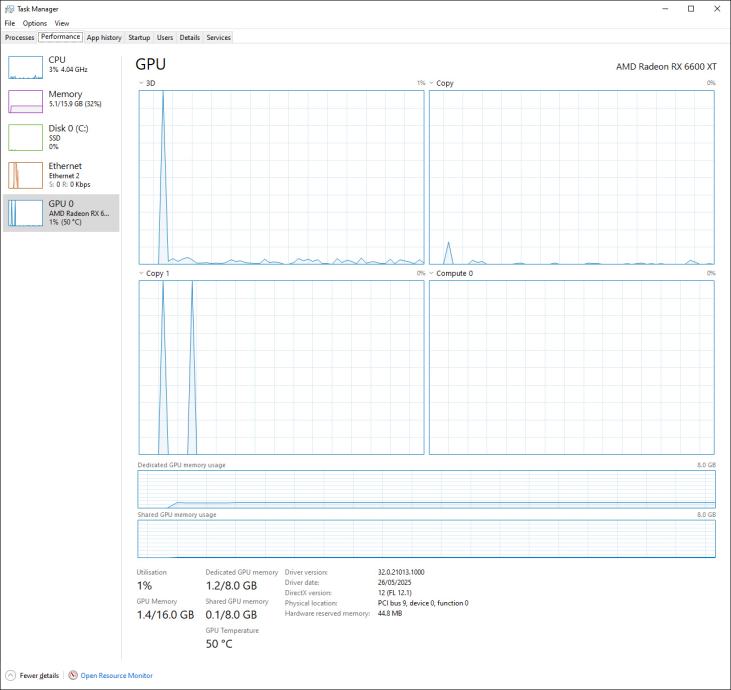This screenshot has width=731, height=690.
Task: Click the AMD Radeon RX 6600 XT title
Action: tap(666, 67)
